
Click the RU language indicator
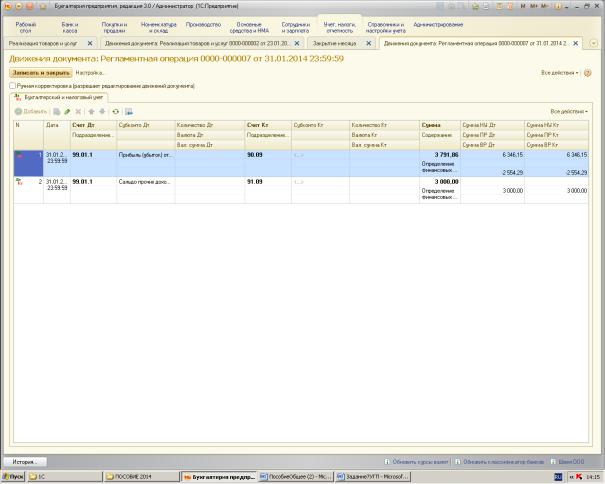pos(558,477)
